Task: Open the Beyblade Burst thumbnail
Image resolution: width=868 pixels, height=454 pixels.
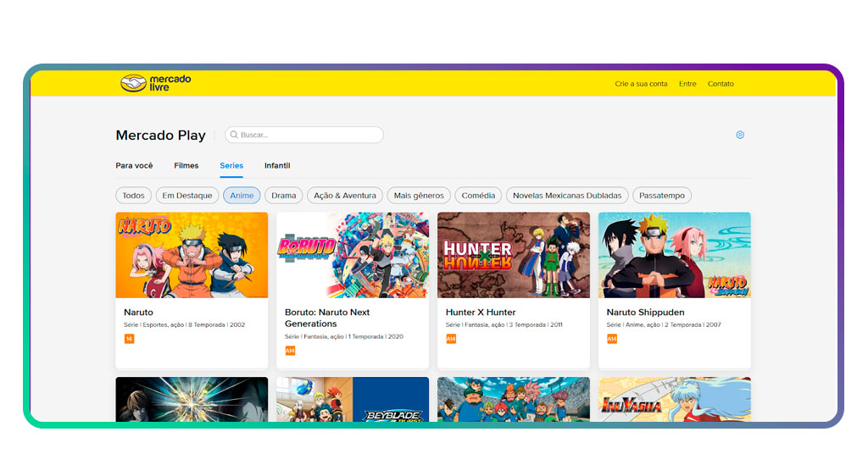Action: [x=353, y=399]
